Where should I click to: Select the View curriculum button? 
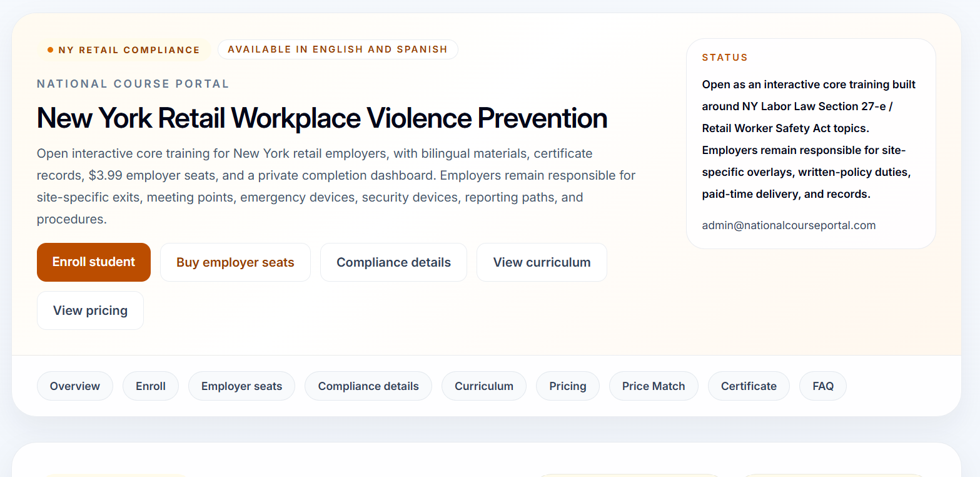(542, 262)
